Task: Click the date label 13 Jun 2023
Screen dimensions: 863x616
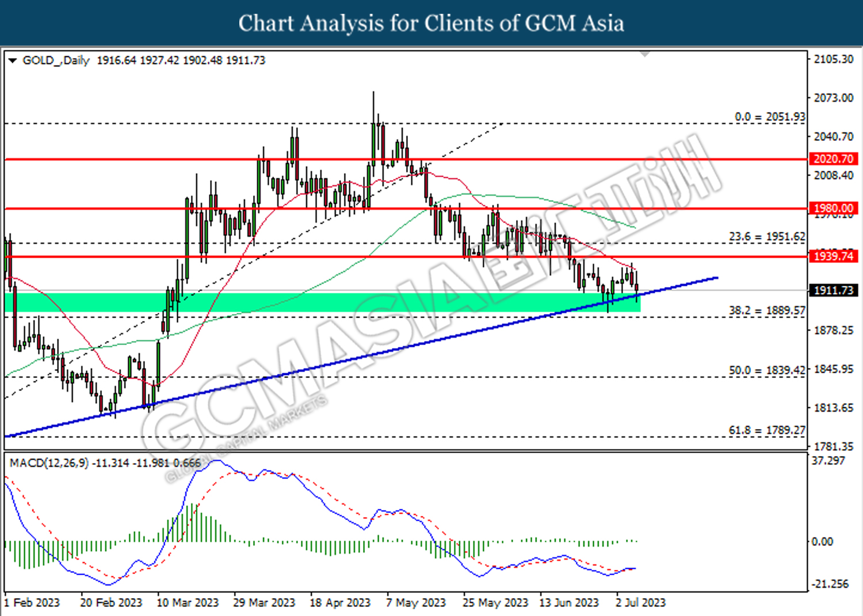Action: pyautogui.click(x=569, y=602)
